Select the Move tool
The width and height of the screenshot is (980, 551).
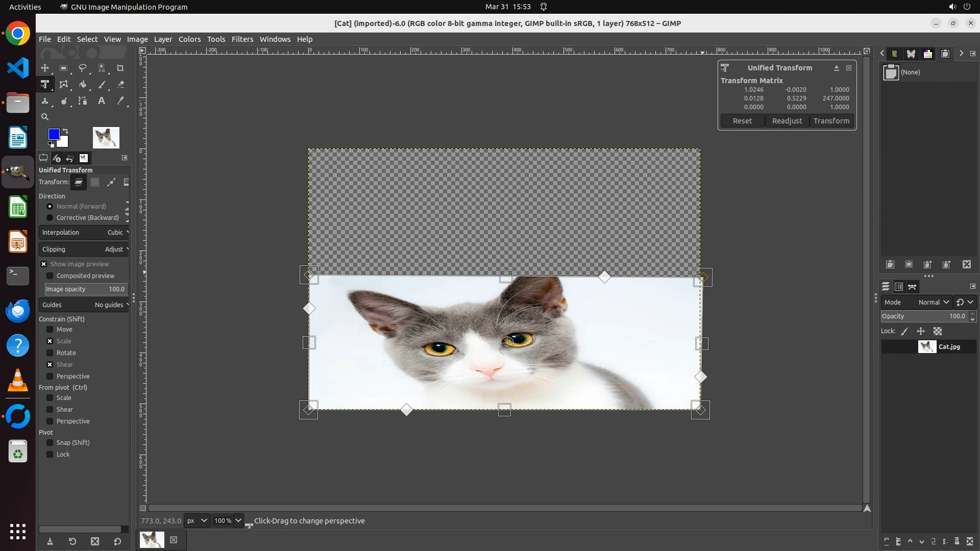(45, 68)
